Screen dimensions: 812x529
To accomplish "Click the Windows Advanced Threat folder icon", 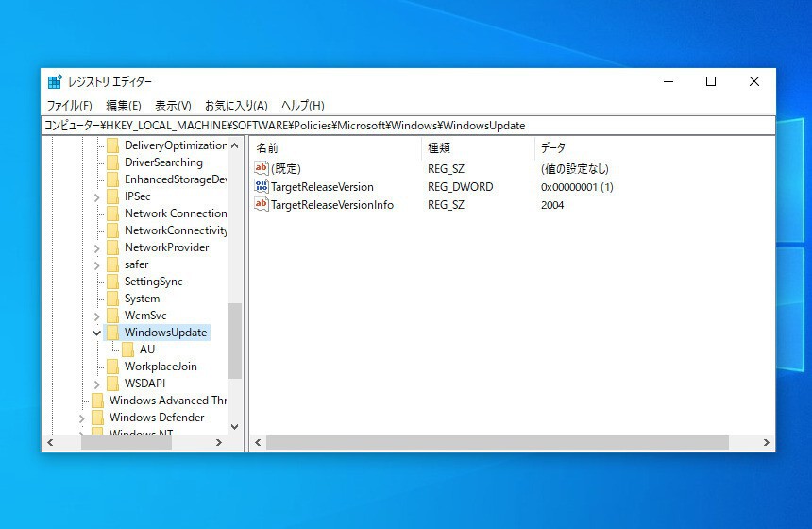I will point(97,401).
